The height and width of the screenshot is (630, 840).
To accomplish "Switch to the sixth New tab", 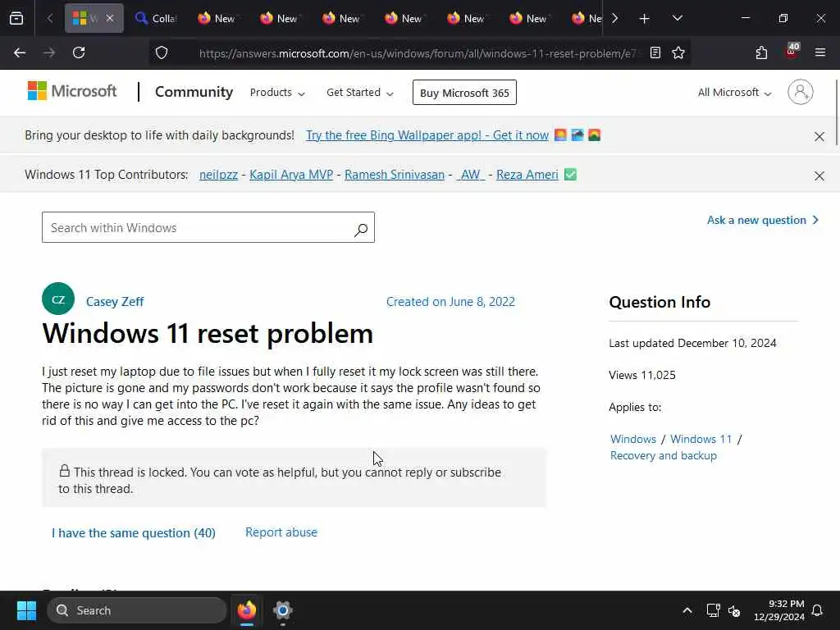I will point(527,18).
